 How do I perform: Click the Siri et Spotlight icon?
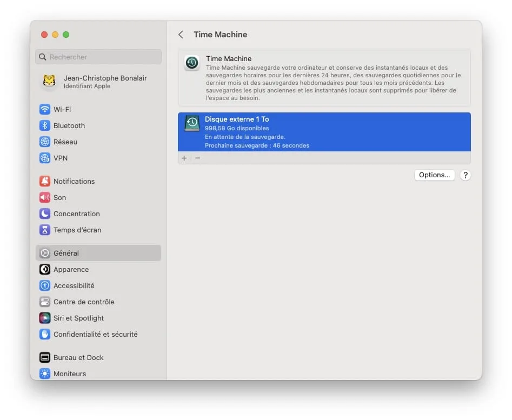(45, 318)
